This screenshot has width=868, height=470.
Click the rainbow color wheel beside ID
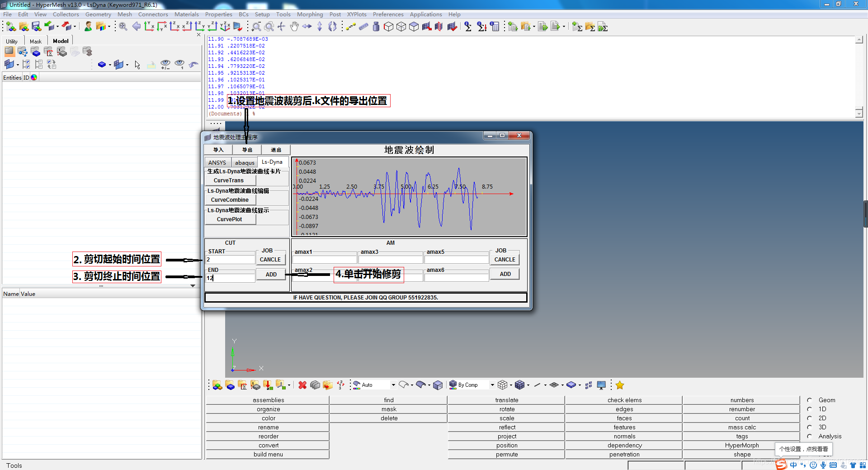tap(34, 77)
